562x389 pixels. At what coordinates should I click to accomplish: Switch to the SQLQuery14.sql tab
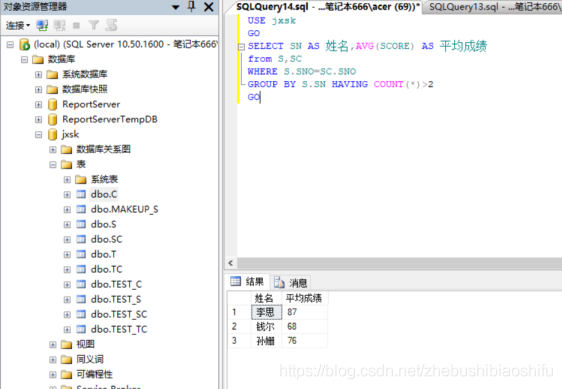pyautogui.click(x=327, y=7)
